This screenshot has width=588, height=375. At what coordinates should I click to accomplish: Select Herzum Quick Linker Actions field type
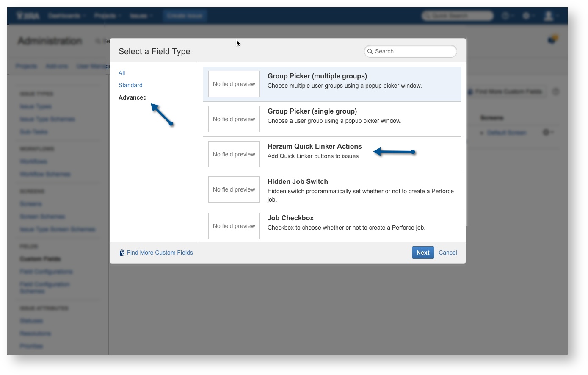pyautogui.click(x=315, y=147)
